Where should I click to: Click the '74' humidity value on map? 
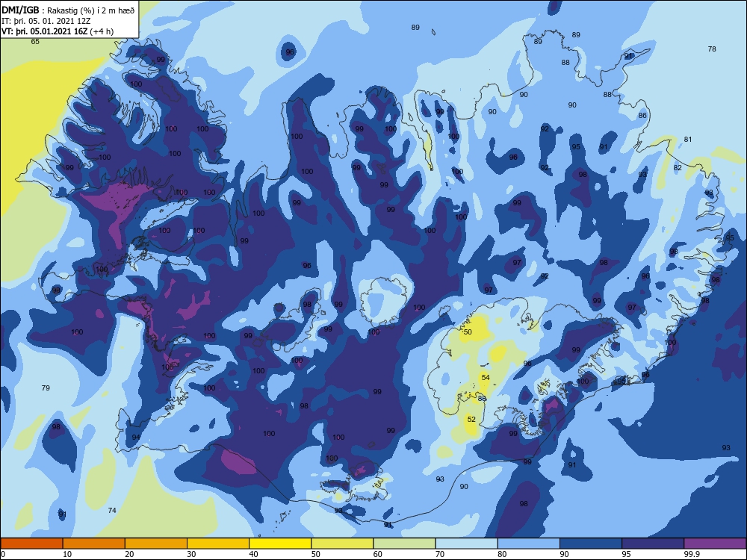tap(112, 511)
